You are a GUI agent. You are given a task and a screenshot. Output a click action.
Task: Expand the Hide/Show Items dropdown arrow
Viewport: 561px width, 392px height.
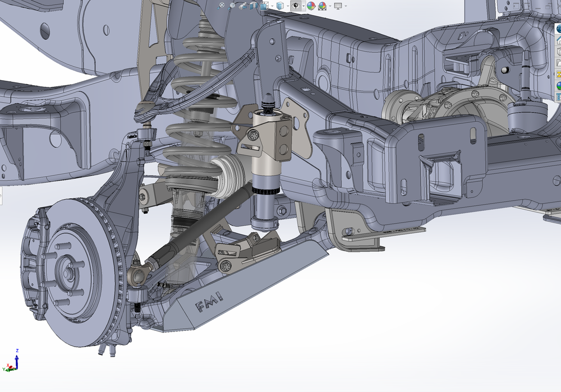tap(303, 6)
